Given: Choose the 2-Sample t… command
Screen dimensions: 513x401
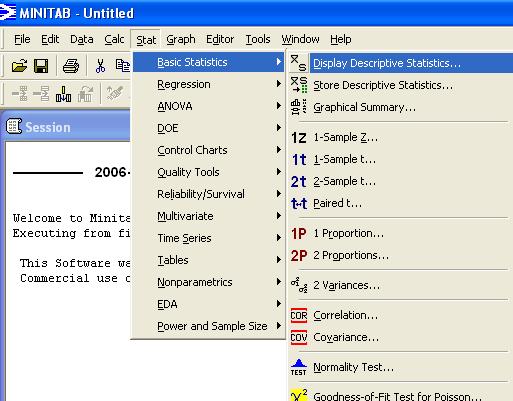Looking at the screenshot, I should [401, 181].
